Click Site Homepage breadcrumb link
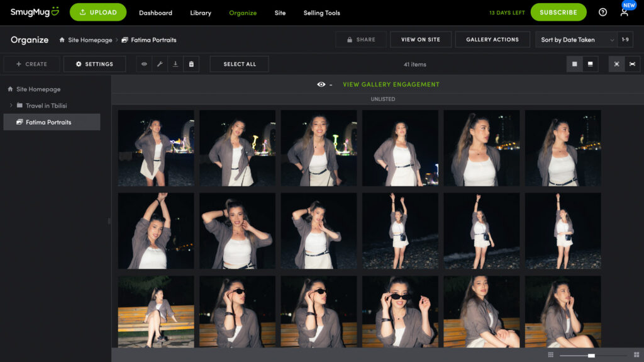Image resolution: width=644 pixels, height=362 pixels. [x=90, y=40]
